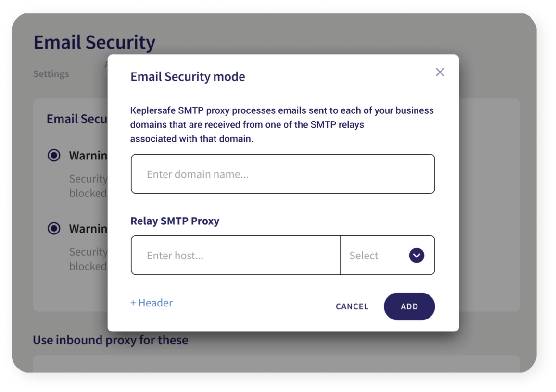Click the CANCEL button
This screenshot has height=392, width=556.
(x=352, y=306)
